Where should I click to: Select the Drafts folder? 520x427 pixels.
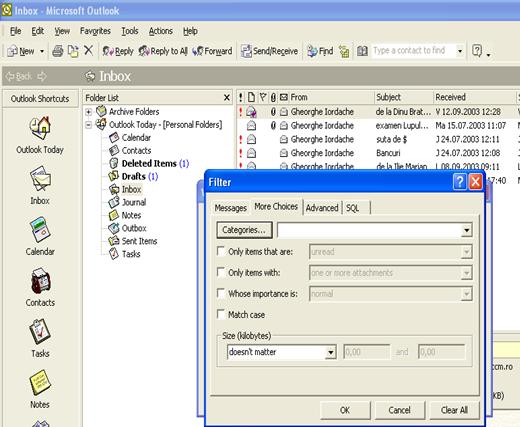(x=133, y=176)
